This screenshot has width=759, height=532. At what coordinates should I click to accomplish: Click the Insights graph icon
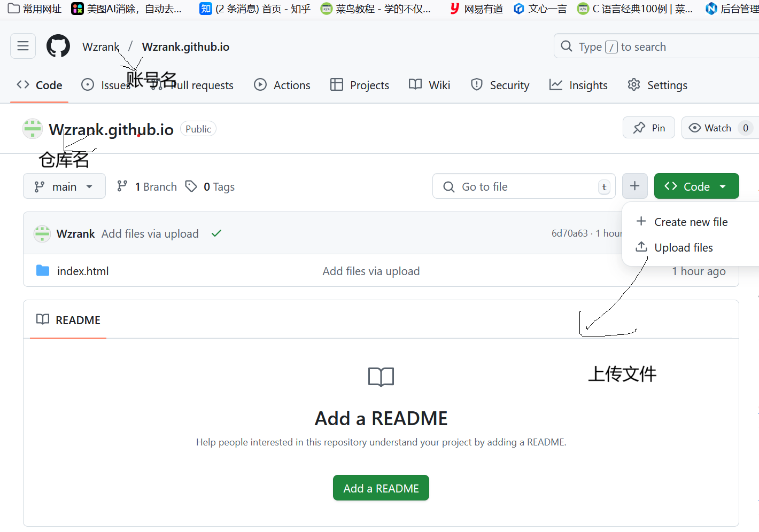[x=556, y=84]
